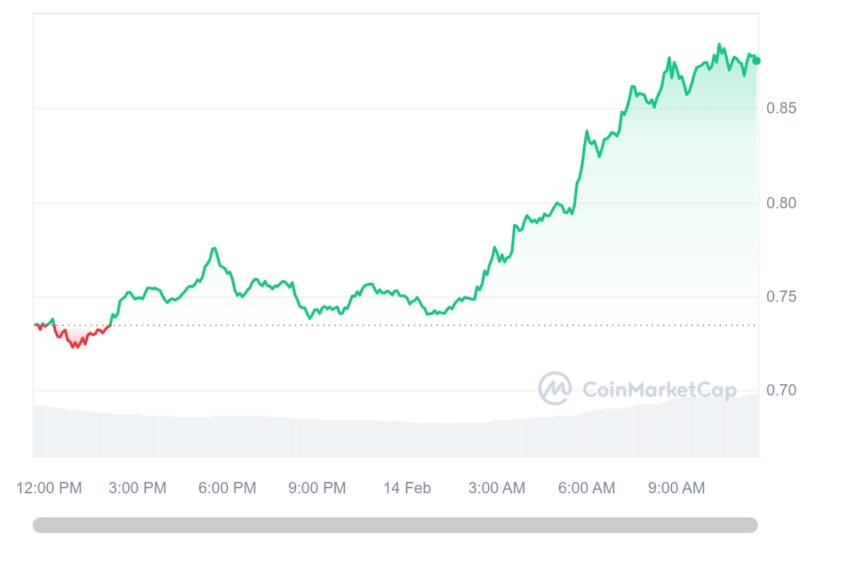The image size is (850, 567).
Task: Click the CoinMarketCap logo icon
Action: point(555,388)
